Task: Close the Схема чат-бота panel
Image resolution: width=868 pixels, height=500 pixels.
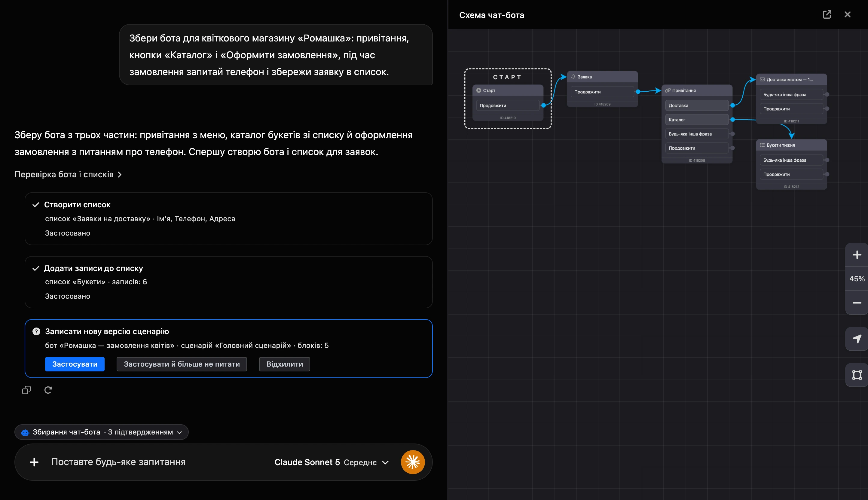Action: tap(847, 14)
